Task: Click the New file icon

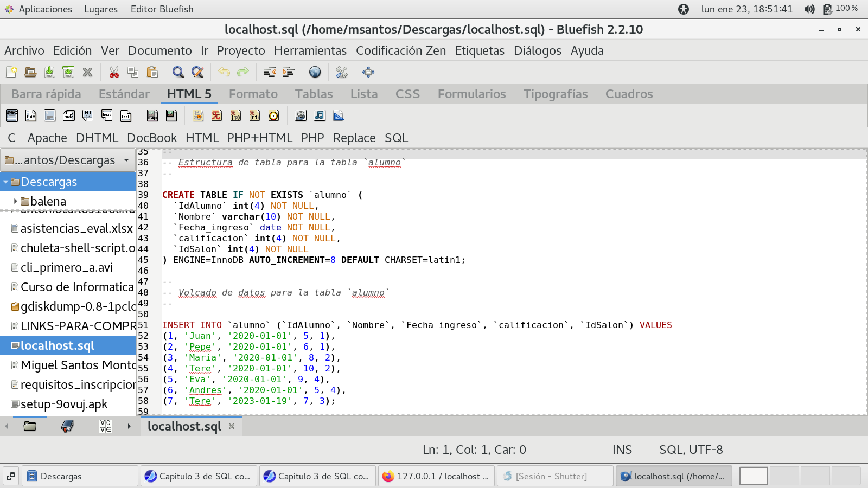Action: click(11, 72)
